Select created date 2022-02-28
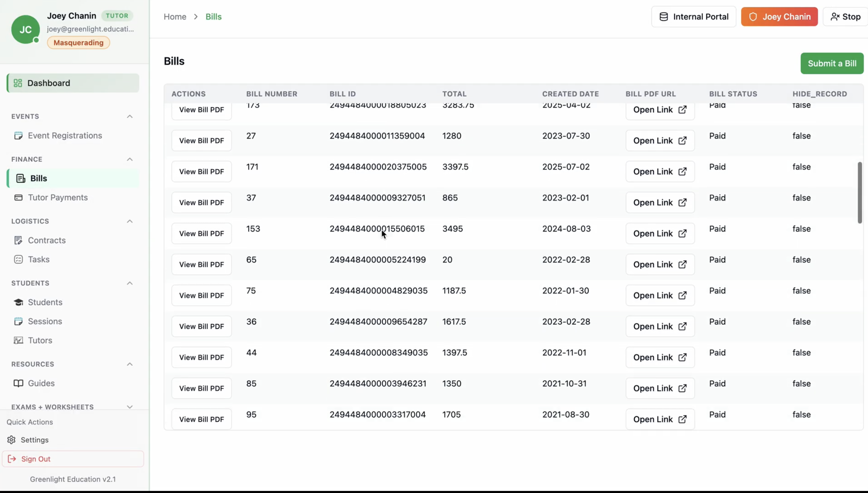Image resolution: width=868 pixels, height=493 pixels. tap(566, 260)
